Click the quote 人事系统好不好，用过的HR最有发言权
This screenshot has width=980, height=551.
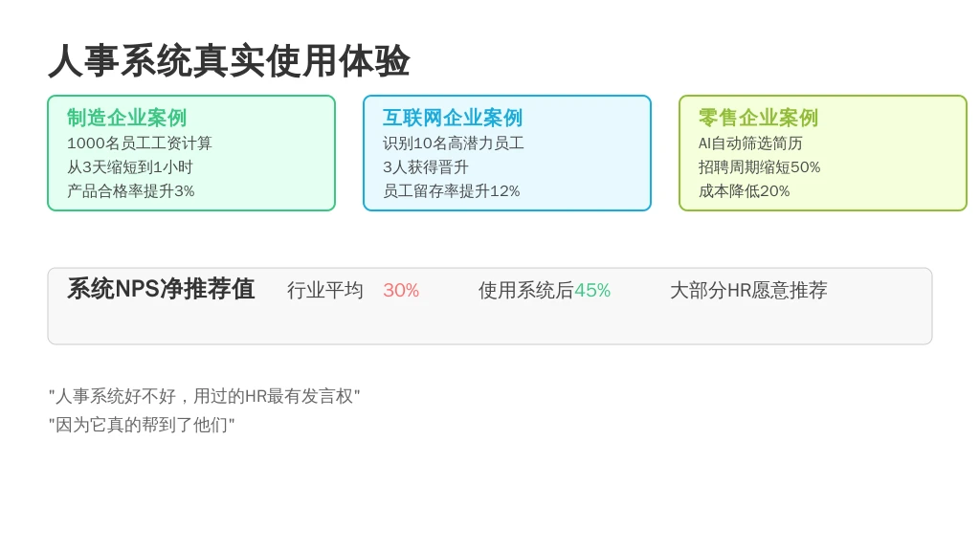click(x=205, y=396)
